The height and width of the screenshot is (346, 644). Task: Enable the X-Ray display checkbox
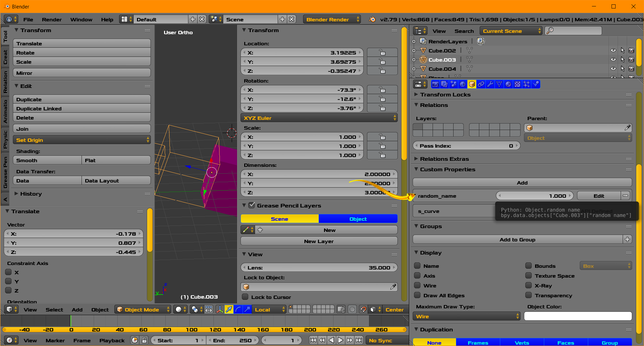[529, 285]
